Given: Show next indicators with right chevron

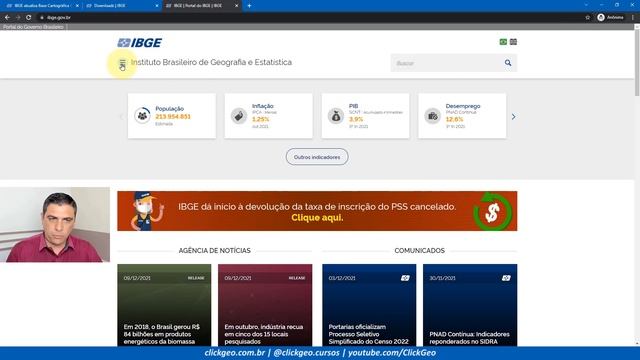Looking at the screenshot, I should (513, 117).
